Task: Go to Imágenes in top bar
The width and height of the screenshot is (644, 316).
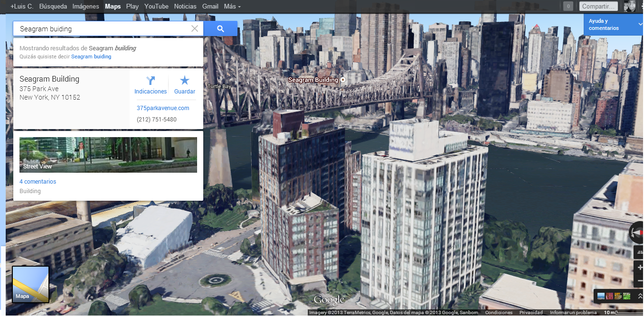Action: tap(86, 7)
